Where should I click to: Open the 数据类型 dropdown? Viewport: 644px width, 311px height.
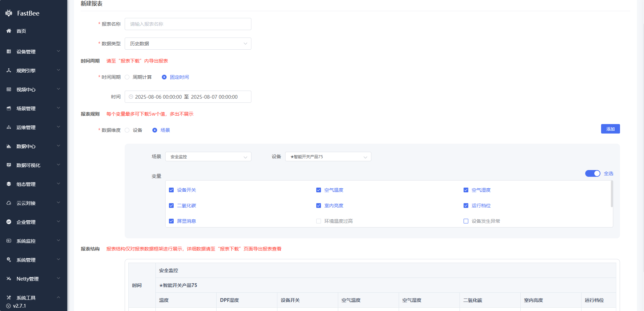[188, 44]
